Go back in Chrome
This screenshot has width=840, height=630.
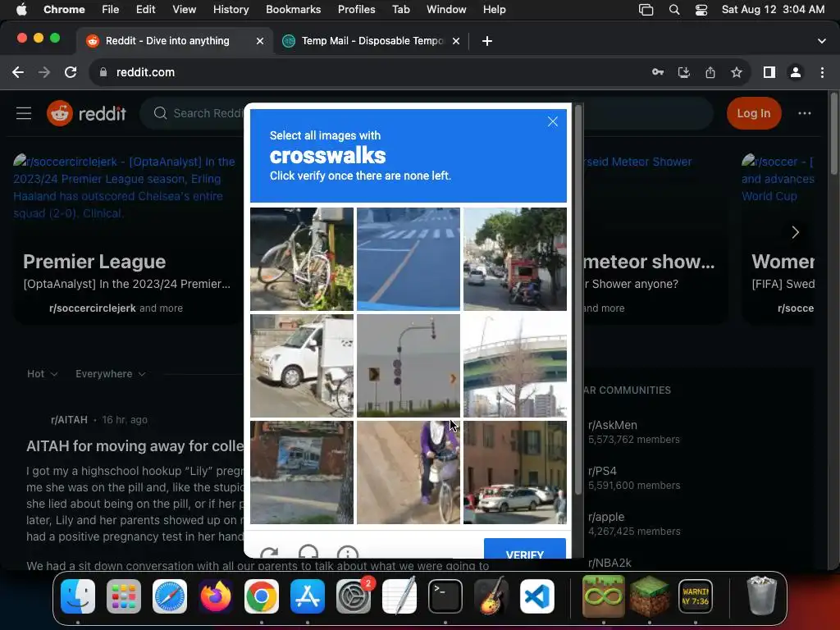[18, 72]
